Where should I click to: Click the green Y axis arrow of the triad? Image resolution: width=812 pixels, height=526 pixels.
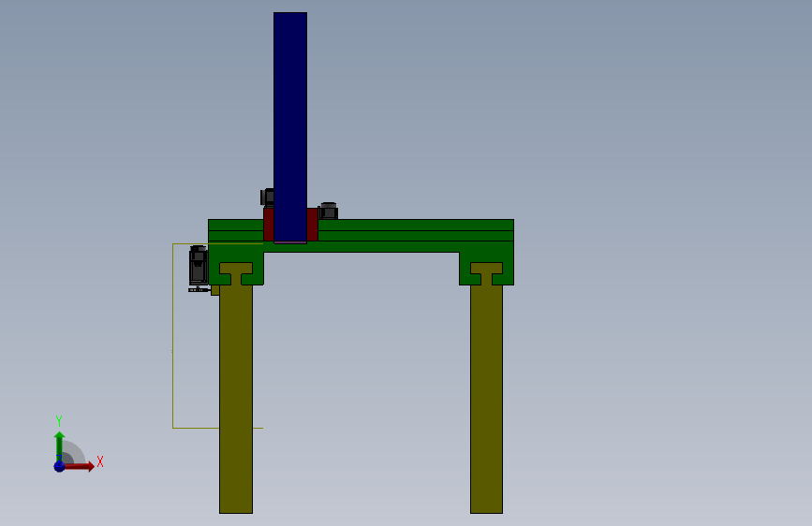point(59,446)
